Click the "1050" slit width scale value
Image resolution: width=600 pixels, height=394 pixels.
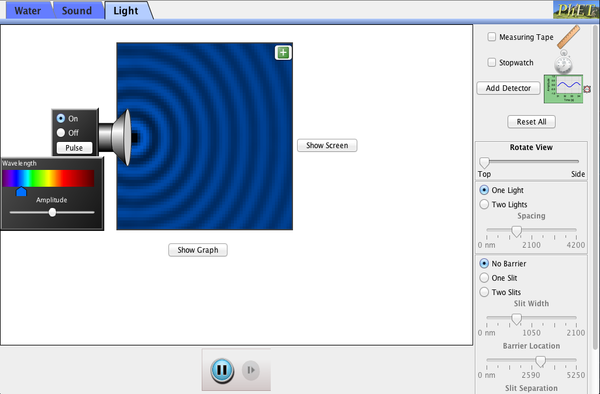click(x=532, y=333)
